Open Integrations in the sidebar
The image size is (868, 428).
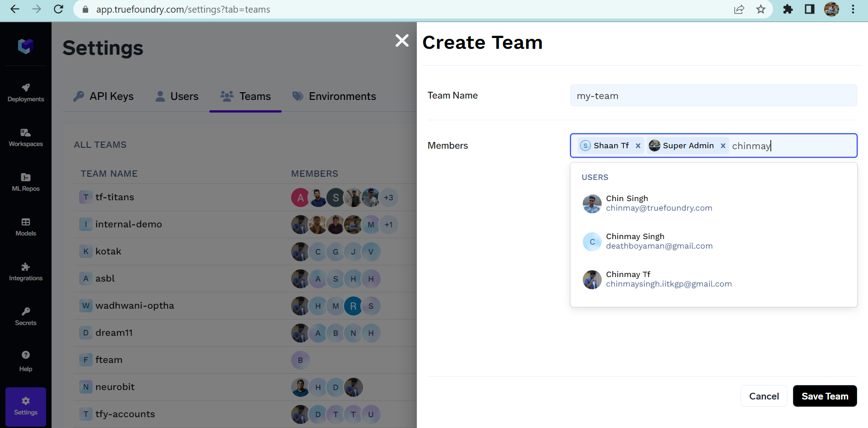[26, 272]
